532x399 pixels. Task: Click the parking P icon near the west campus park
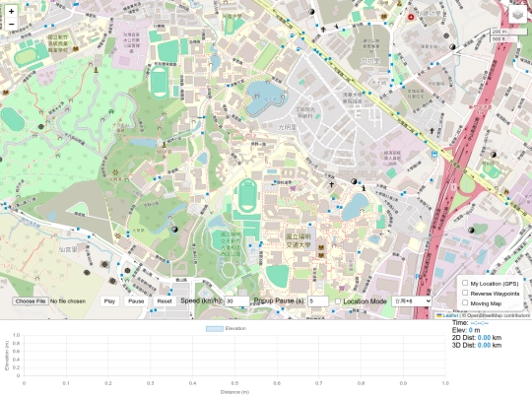tap(252, 250)
